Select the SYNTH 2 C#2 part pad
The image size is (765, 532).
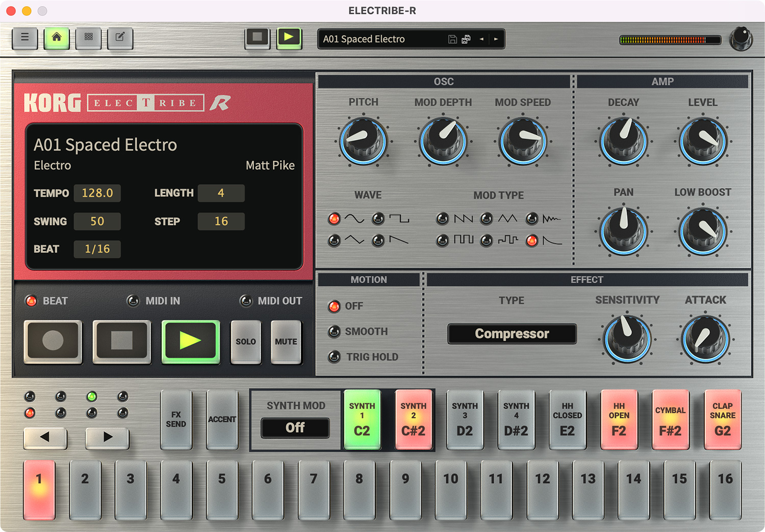(x=414, y=419)
